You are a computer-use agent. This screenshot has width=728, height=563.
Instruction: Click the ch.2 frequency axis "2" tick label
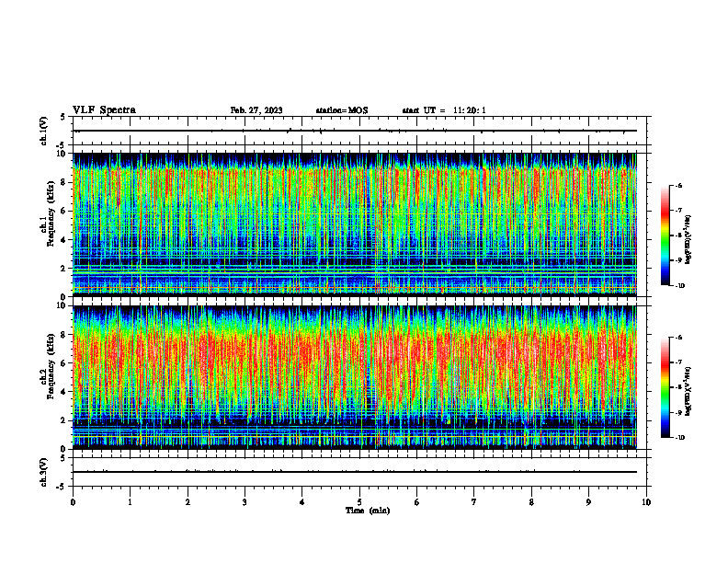click(x=64, y=420)
